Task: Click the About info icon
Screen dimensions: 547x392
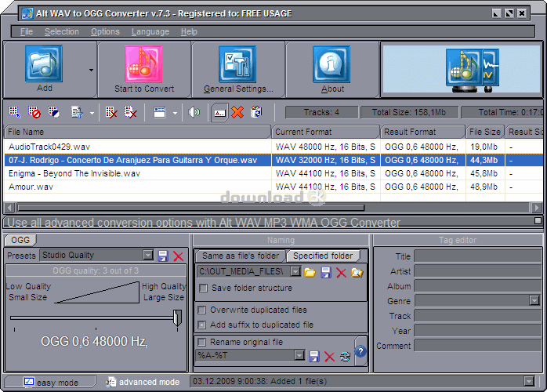Action: tap(331, 64)
